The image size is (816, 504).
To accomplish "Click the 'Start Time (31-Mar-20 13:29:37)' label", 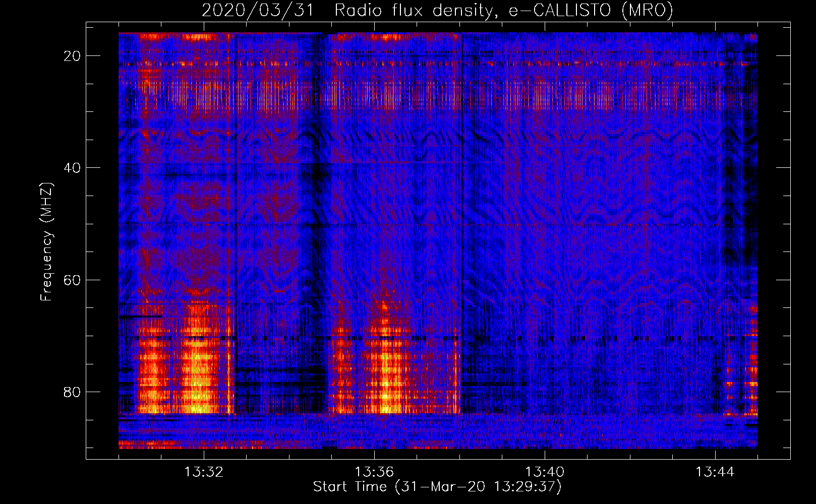I will pyautogui.click(x=437, y=487).
